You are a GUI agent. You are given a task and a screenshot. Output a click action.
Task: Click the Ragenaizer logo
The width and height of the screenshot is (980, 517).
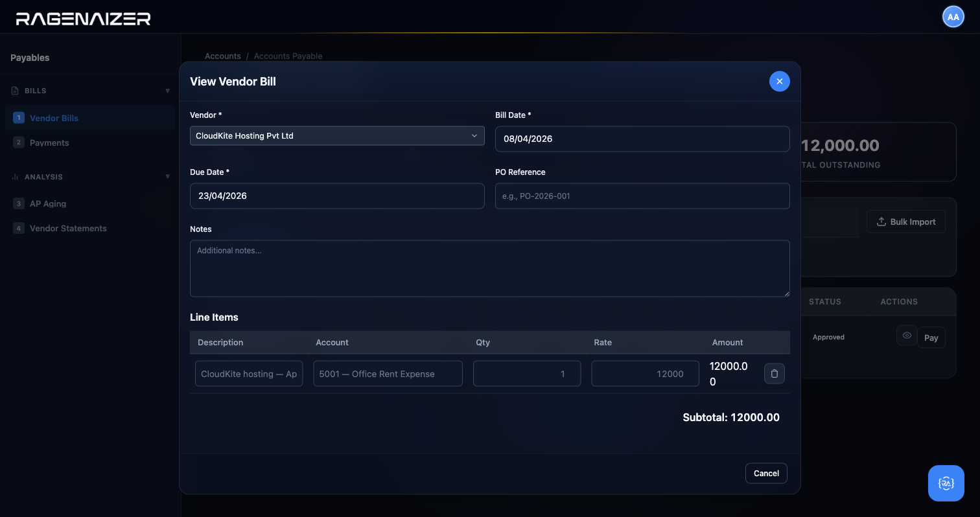(83, 18)
